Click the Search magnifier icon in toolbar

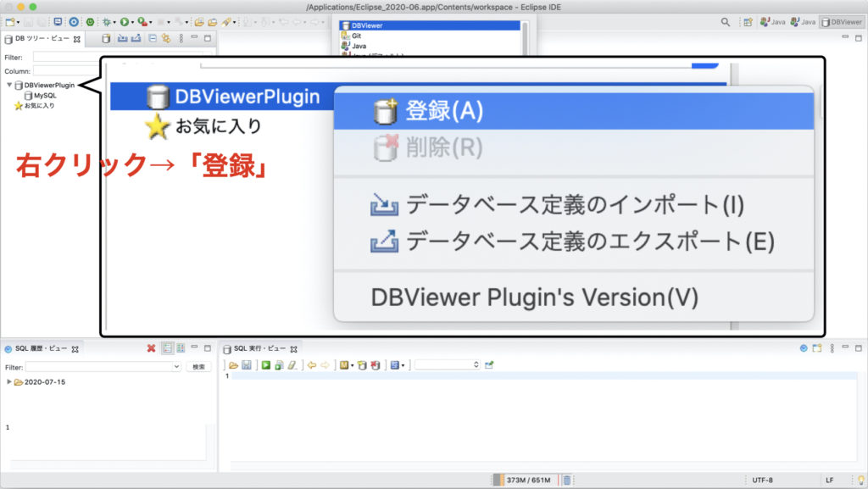726,22
